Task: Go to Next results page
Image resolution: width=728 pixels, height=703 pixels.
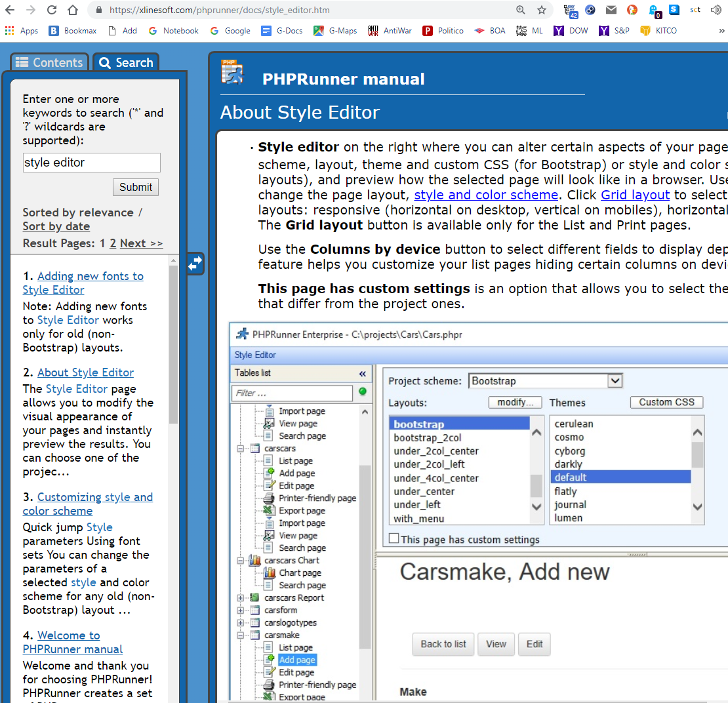Action: point(141,243)
